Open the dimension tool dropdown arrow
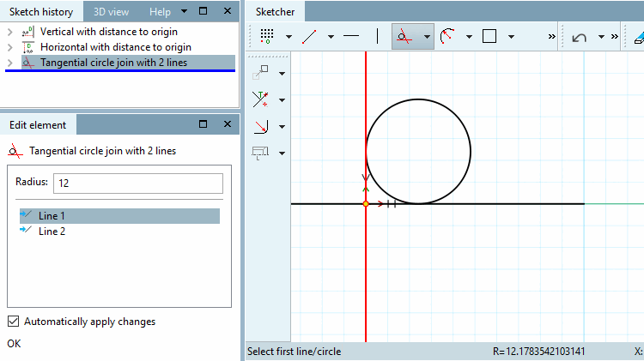The image size is (644, 361). [282, 153]
